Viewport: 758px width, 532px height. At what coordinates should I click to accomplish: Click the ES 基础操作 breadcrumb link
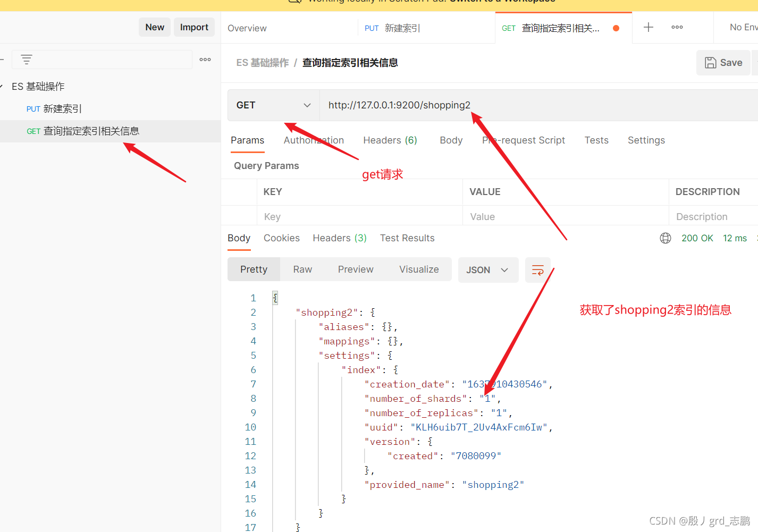(x=263, y=63)
